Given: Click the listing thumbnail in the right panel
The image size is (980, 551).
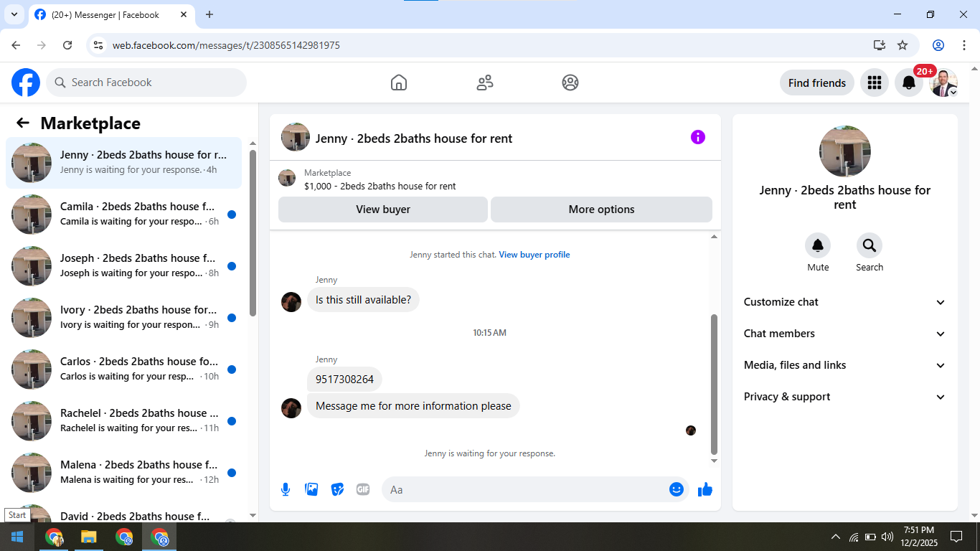Looking at the screenshot, I should point(845,151).
